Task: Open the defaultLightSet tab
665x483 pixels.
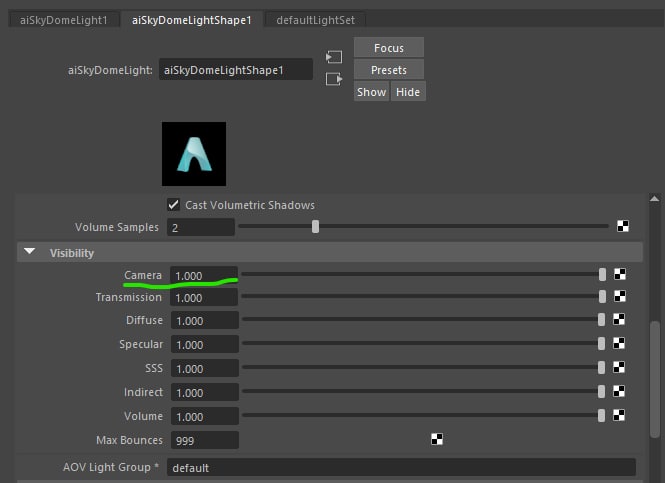Action: pyautogui.click(x=315, y=20)
